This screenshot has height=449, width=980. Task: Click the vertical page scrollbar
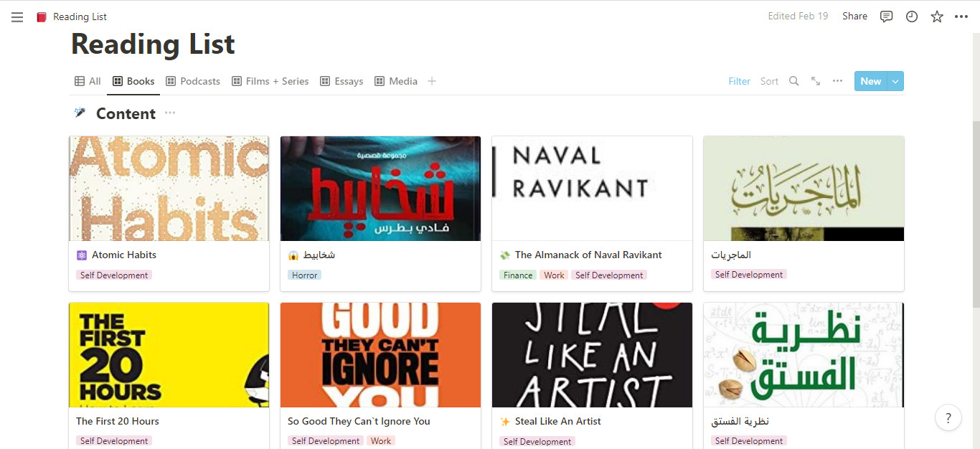tap(975, 215)
